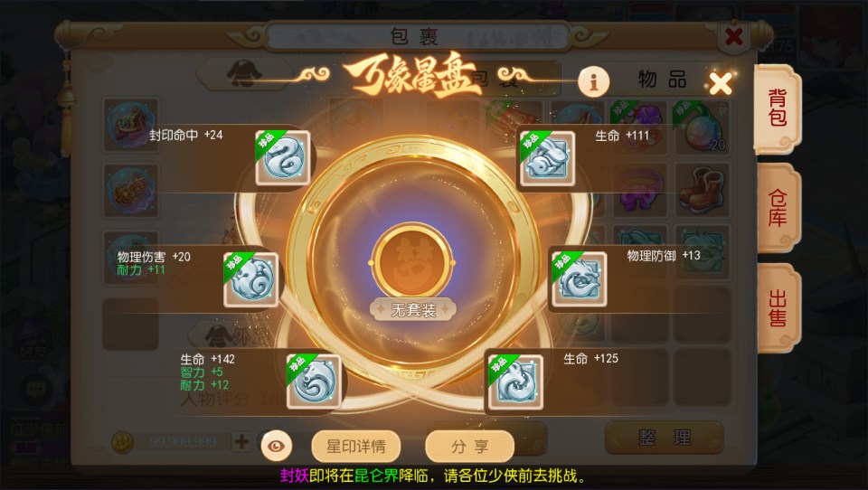Select the 生命 +125 star seal icon
Screen dimensions: 868x490
[x=515, y=382]
